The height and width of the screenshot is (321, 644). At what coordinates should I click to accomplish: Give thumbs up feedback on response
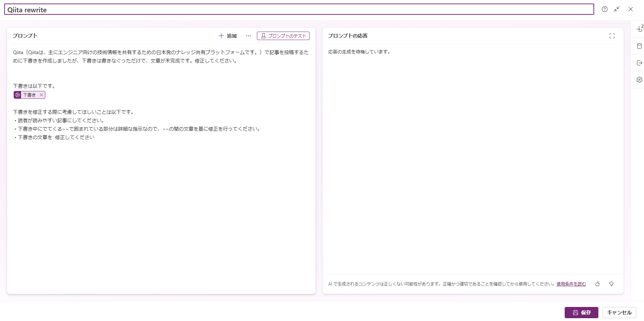pyautogui.click(x=597, y=284)
